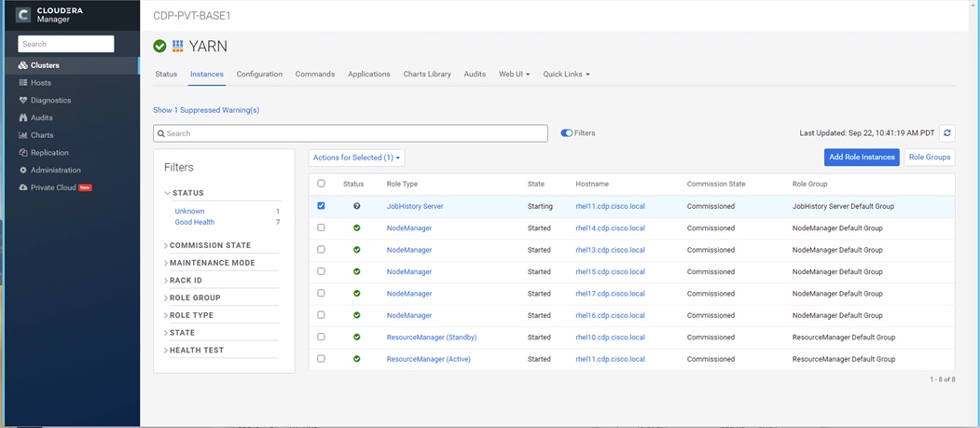The image size is (980, 428).
Task: Click the YARN service grid icon
Action: pos(177,47)
